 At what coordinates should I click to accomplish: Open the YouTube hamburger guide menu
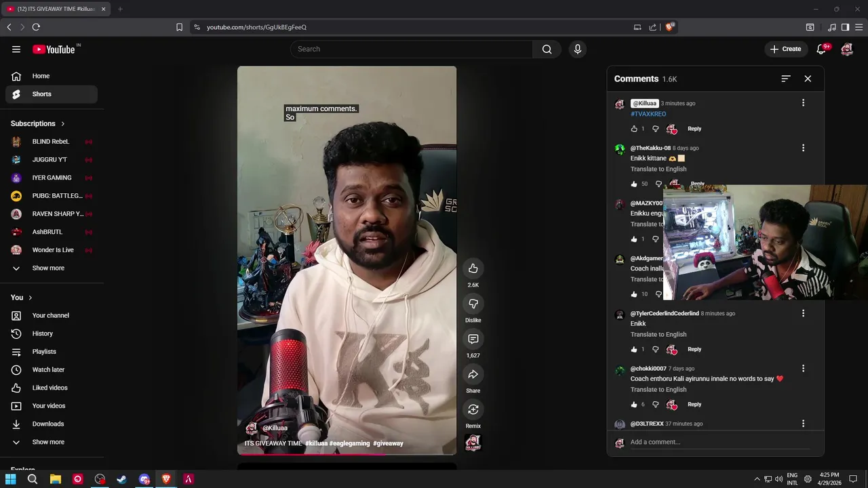click(16, 49)
